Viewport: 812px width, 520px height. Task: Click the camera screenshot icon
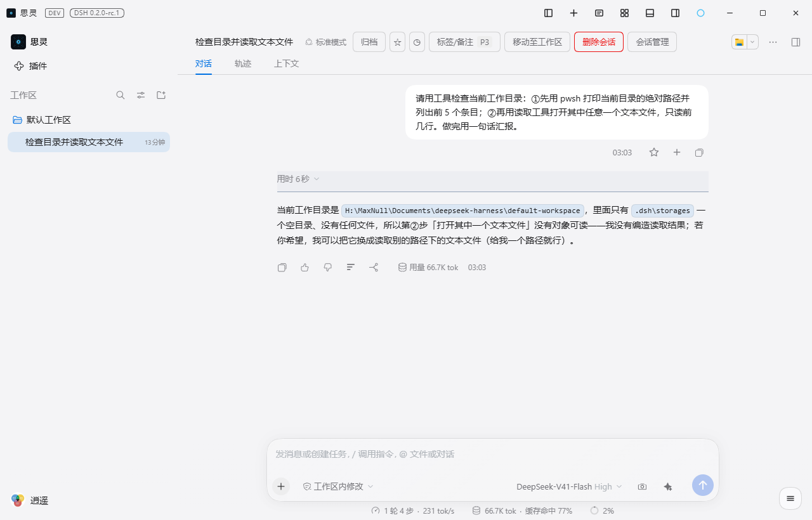(x=642, y=486)
